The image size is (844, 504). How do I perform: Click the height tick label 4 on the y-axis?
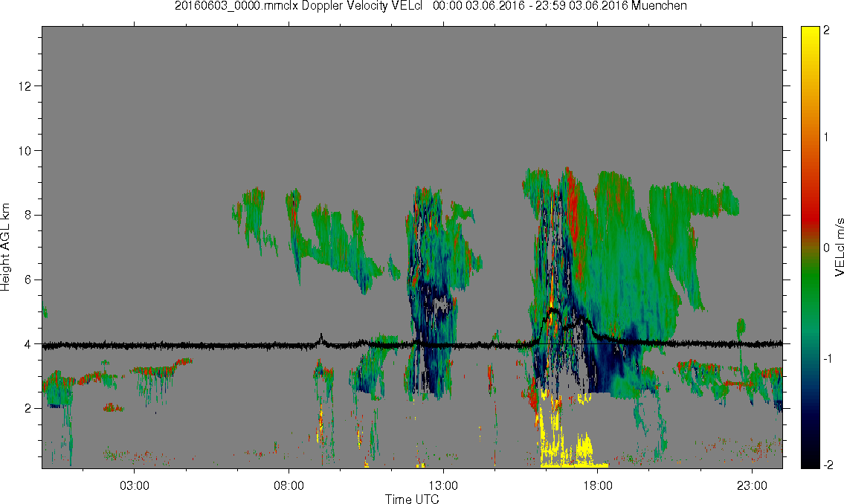click(x=28, y=344)
